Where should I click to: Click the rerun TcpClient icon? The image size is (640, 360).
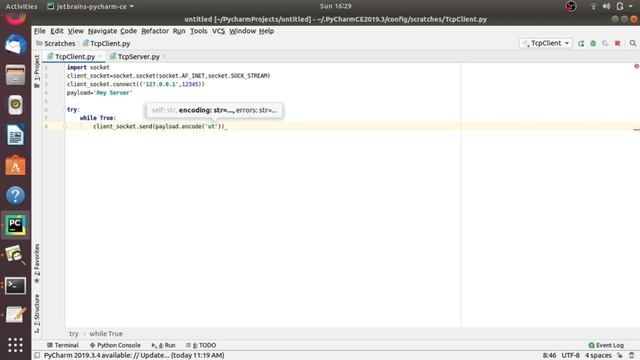pos(581,43)
